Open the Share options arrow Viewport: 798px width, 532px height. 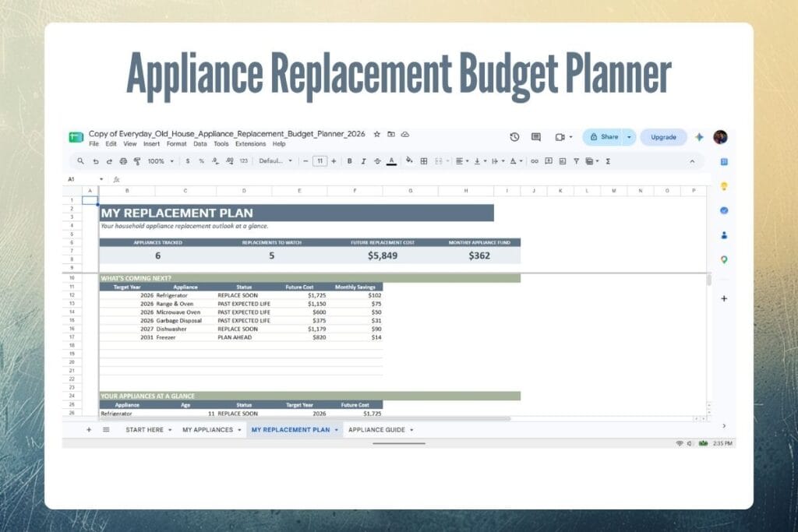[x=630, y=137]
